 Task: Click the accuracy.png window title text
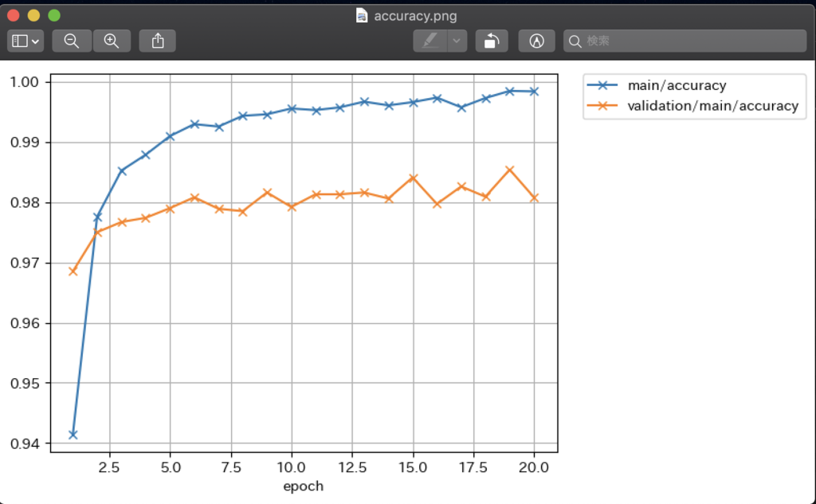tap(415, 16)
